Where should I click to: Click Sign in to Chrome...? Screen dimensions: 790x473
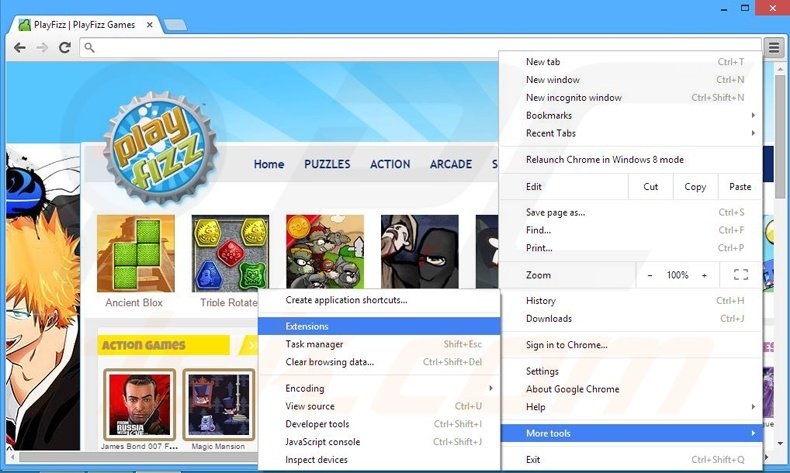tap(631, 345)
